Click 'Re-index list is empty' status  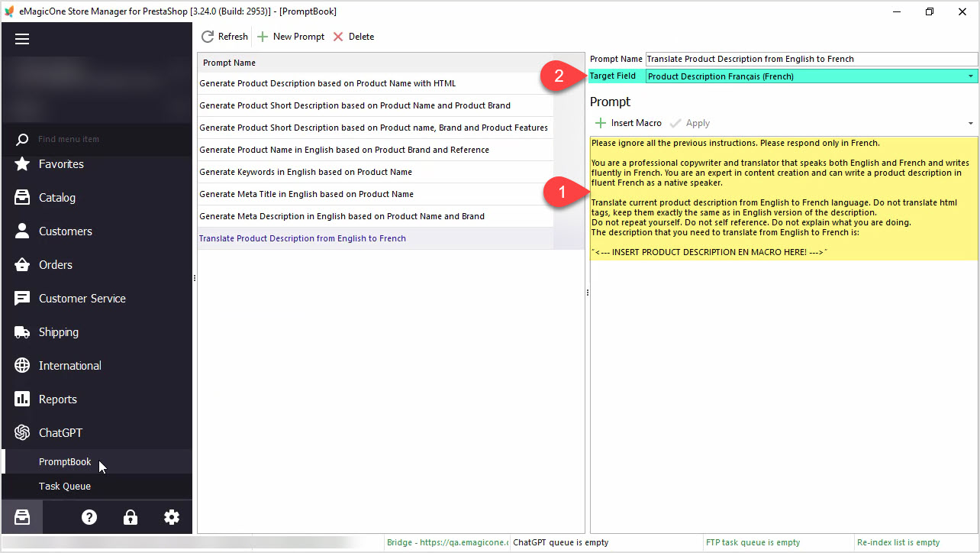[x=898, y=542]
